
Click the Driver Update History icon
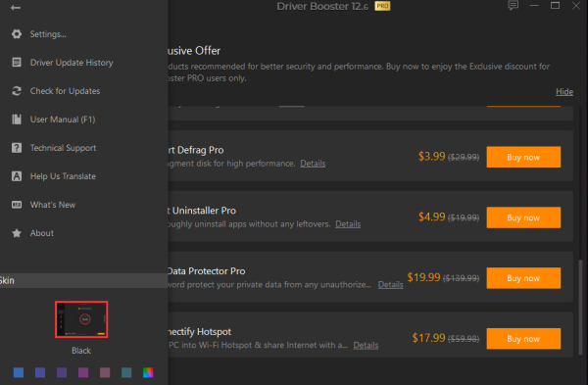17,63
